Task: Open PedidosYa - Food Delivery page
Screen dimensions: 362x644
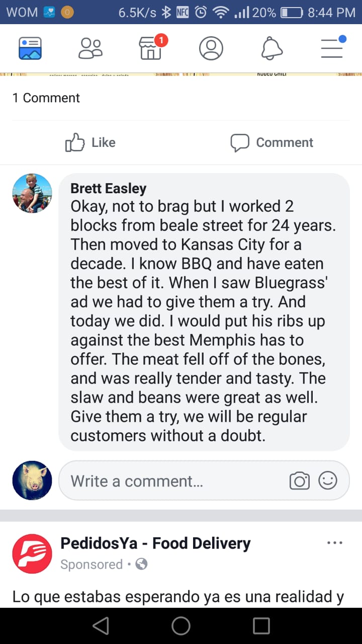Action: (x=155, y=543)
